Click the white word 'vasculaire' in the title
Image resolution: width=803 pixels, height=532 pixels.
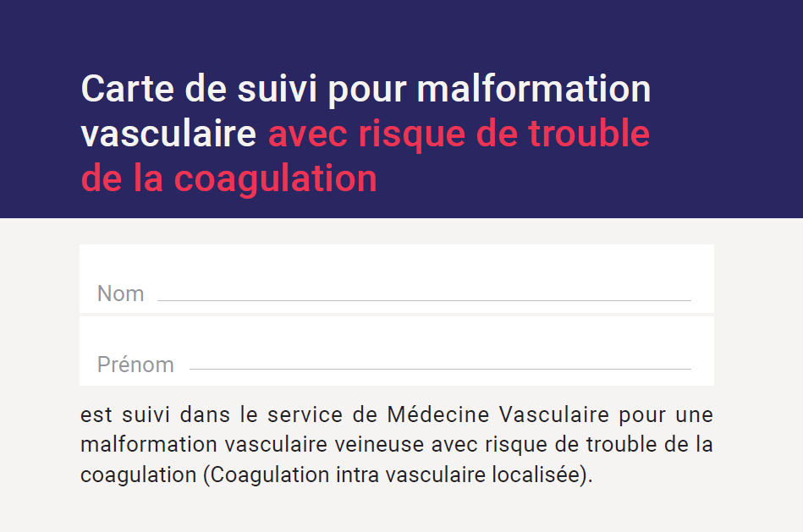(168, 134)
